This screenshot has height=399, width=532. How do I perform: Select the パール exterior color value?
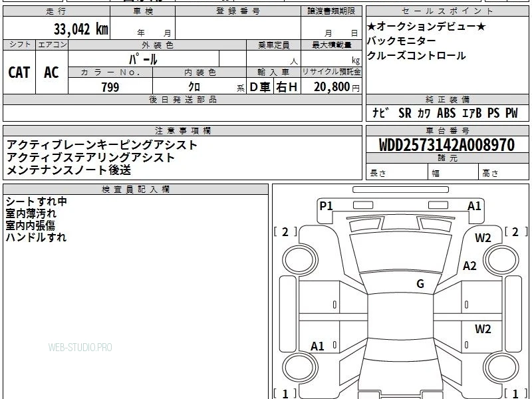[143, 59]
